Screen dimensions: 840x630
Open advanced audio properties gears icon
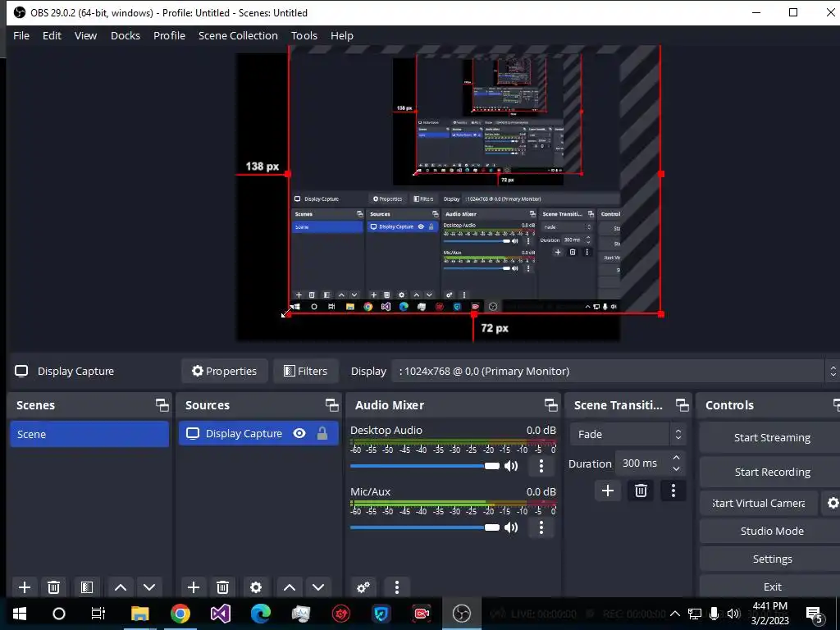tap(363, 587)
